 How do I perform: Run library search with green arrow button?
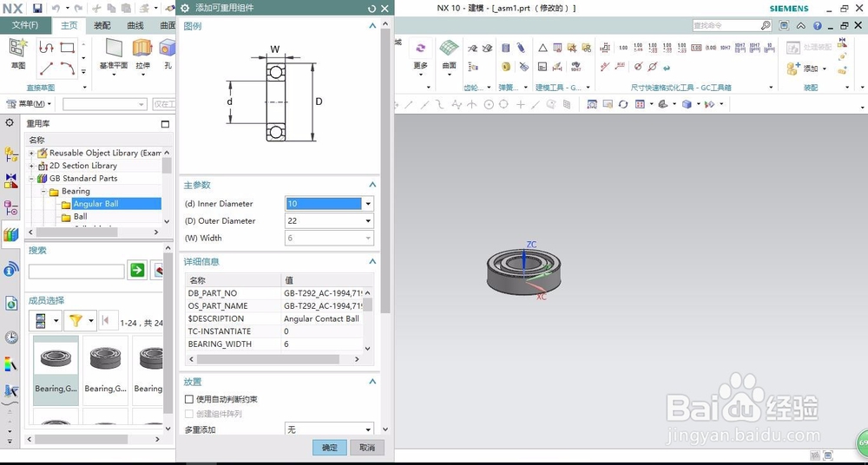(x=137, y=270)
